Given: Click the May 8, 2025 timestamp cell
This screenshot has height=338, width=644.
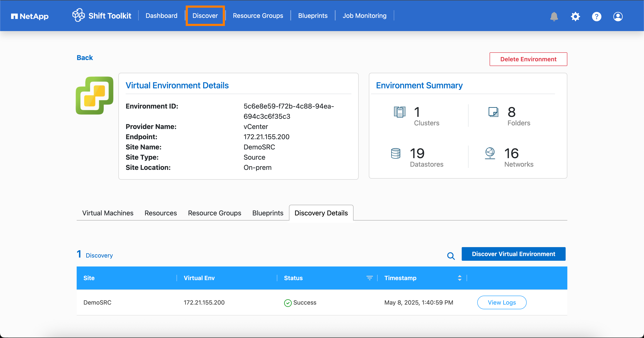Looking at the screenshot, I should (419, 302).
